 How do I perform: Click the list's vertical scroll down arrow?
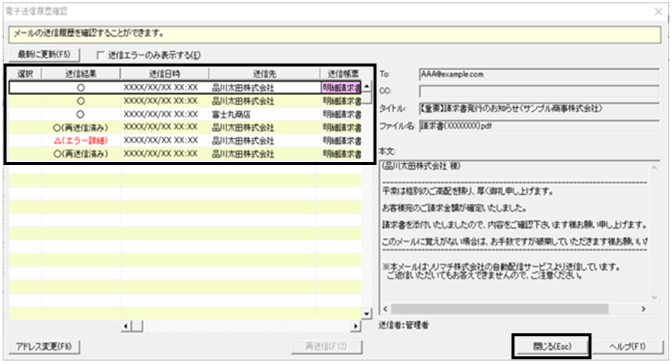click(x=367, y=314)
